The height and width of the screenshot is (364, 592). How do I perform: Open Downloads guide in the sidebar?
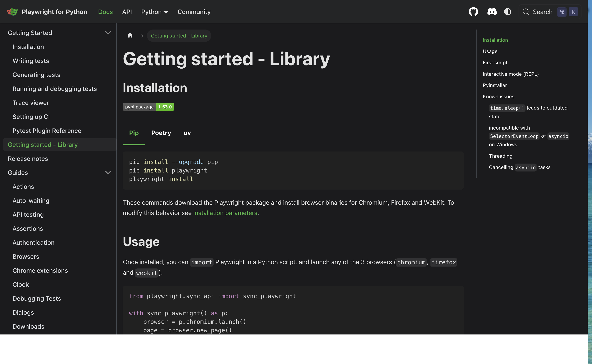tap(28, 326)
